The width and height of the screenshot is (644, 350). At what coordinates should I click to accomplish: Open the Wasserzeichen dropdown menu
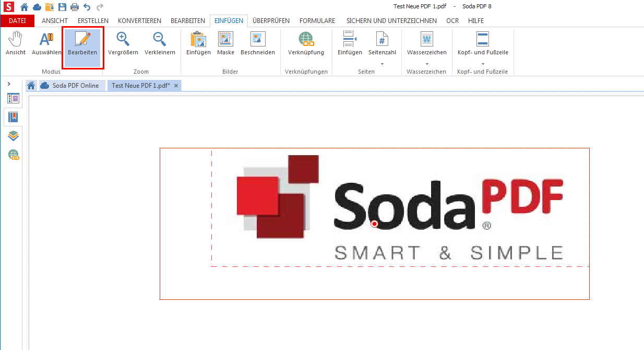click(x=426, y=64)
